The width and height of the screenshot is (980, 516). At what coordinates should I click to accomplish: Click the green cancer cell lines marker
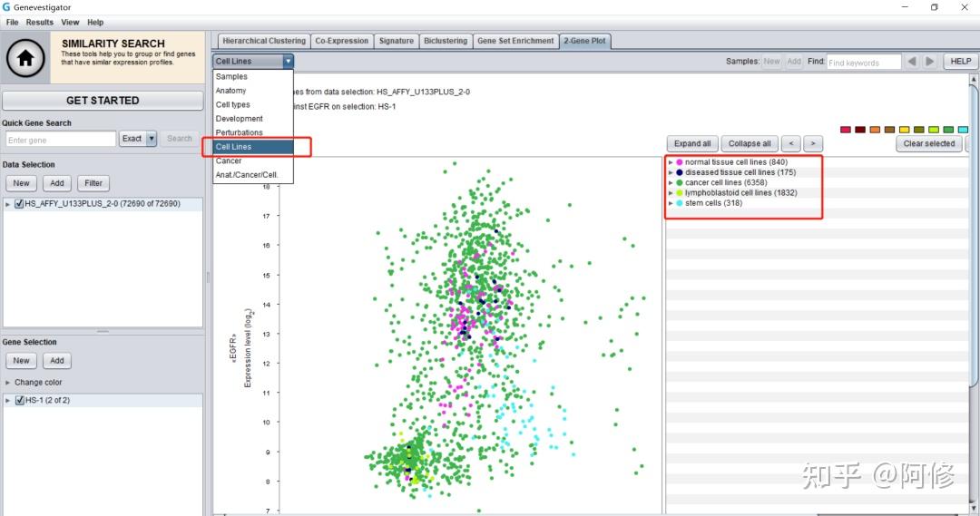pos(680,182)
